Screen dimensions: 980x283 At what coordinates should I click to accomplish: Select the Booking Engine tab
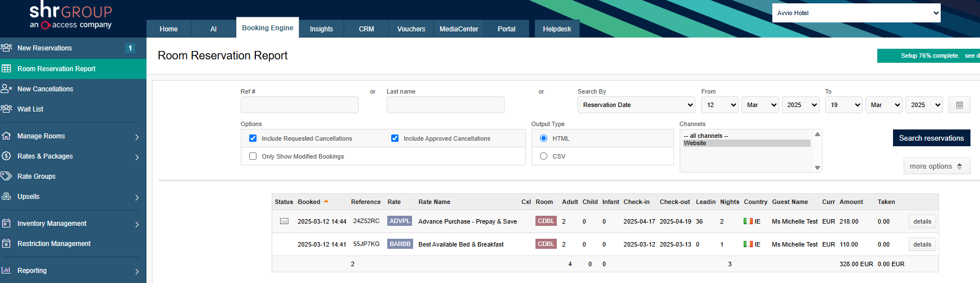coord(267,27)
